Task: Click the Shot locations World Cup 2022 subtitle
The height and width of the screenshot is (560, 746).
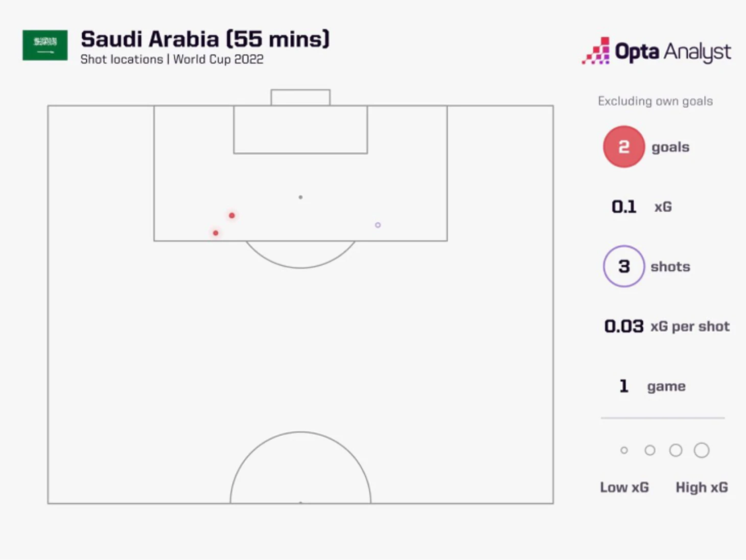Action: [172, 59]
